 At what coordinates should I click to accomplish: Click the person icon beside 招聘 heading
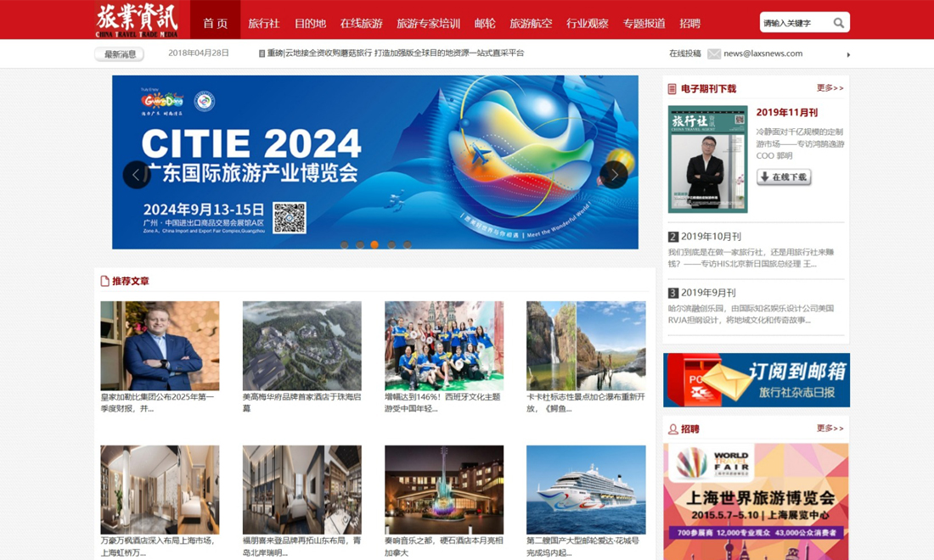click(x=673, y=429)
